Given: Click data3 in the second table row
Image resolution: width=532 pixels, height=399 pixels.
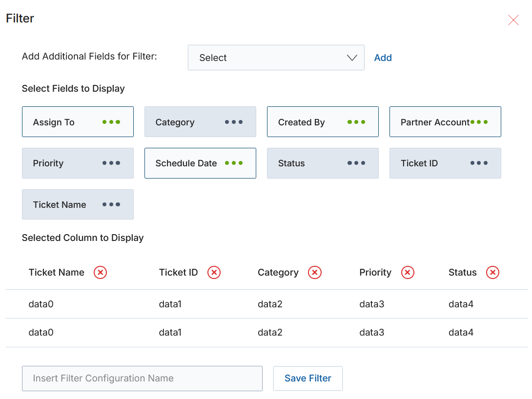Looking at the screenshot, I should coord(372,332).
